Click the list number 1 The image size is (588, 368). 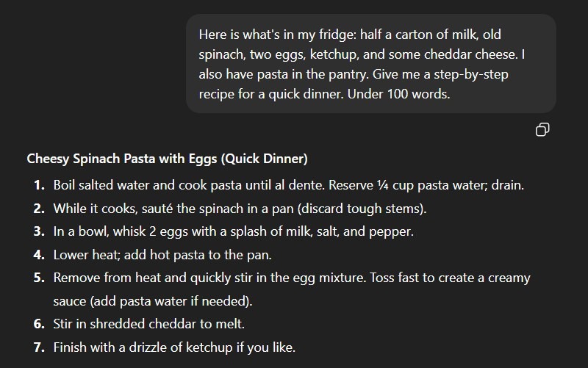(x=39, y=185)
